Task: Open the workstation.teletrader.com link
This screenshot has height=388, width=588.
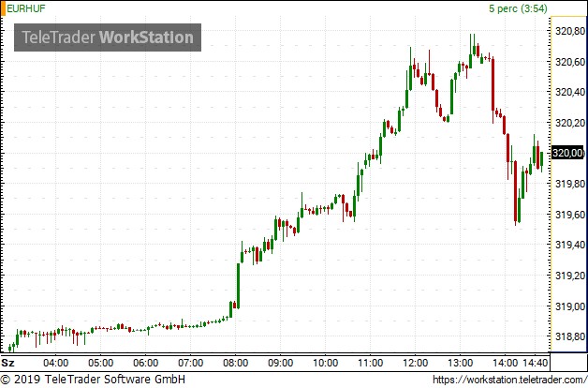Action: 510,380
